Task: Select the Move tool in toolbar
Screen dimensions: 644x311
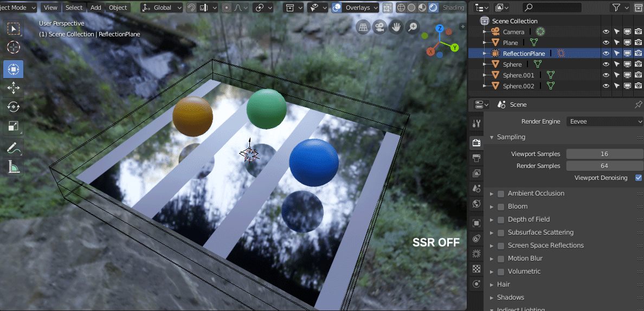Action: (14, 88)
